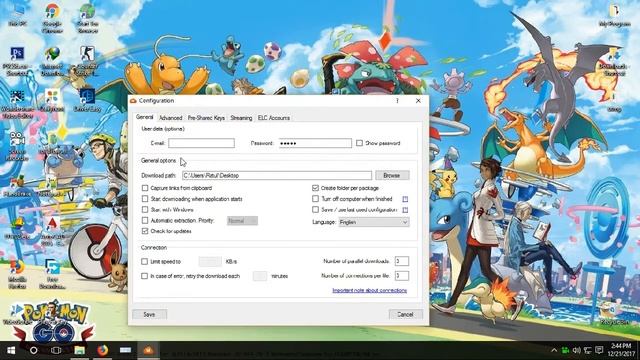Open the desktop shortcut with red A logo
The width and height of the screenshot is (640, 360).
click(x=52, y=231)
